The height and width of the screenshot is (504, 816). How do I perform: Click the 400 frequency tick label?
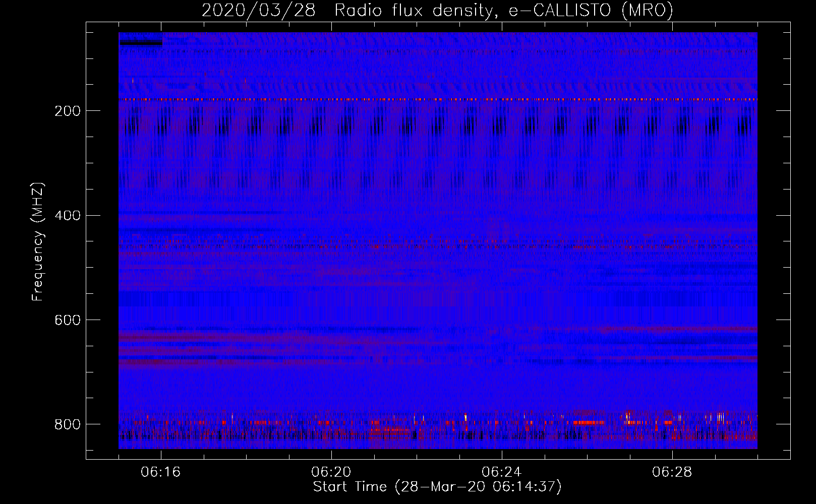tap(68, 216)
